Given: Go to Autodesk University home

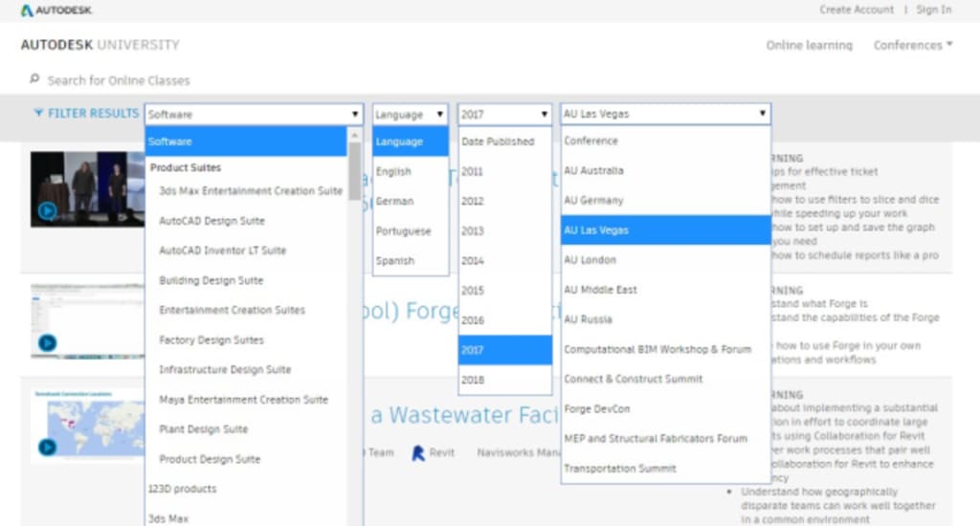Looking at the screenshot, I should tap(100, 45).
